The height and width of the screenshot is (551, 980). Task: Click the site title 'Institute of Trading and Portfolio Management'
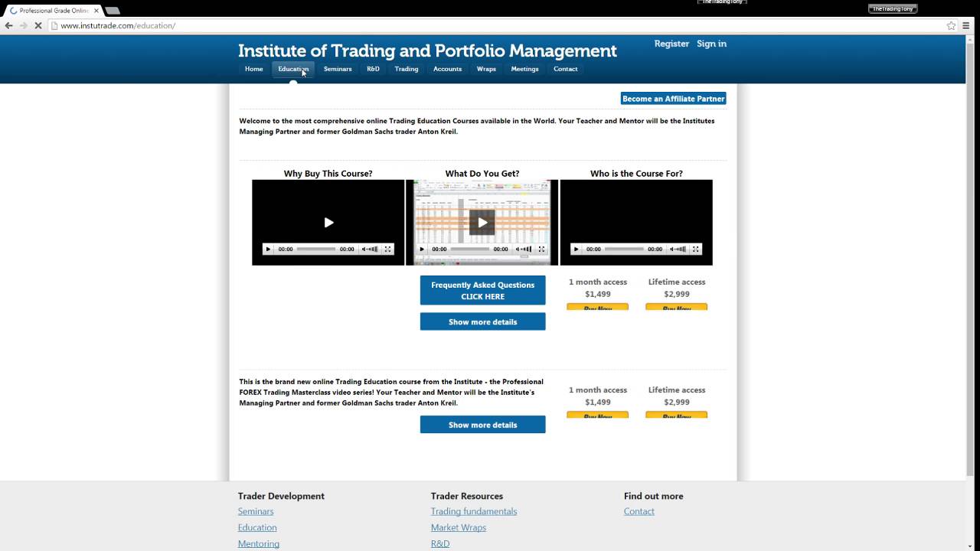point(427,51)
